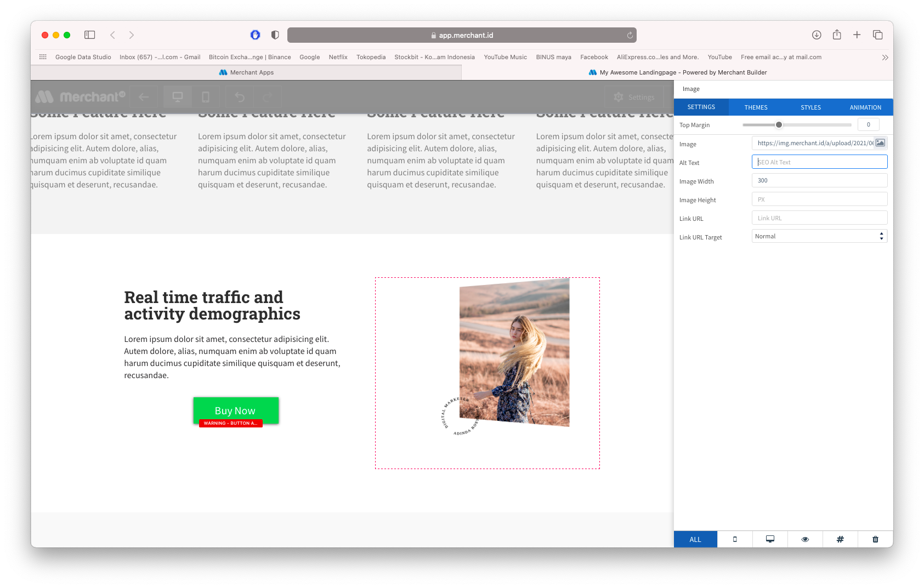Expand the bookmarks bar overflow chevron

[885, 58]
